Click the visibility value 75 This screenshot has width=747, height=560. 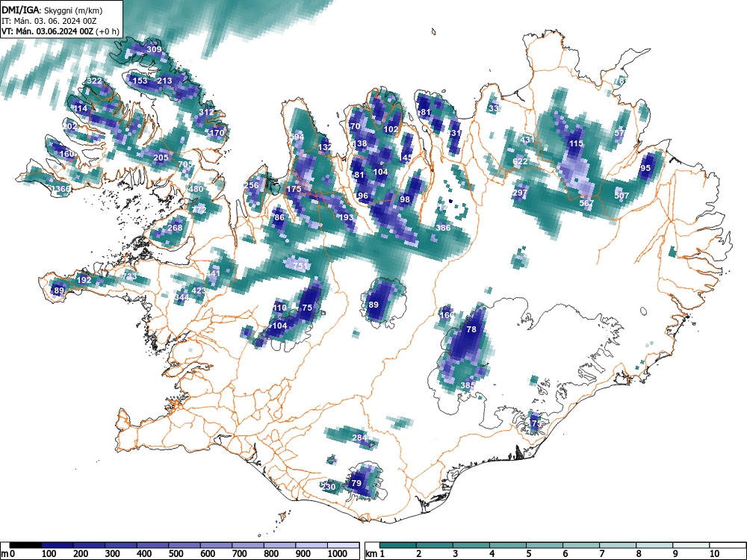[307, 308]
